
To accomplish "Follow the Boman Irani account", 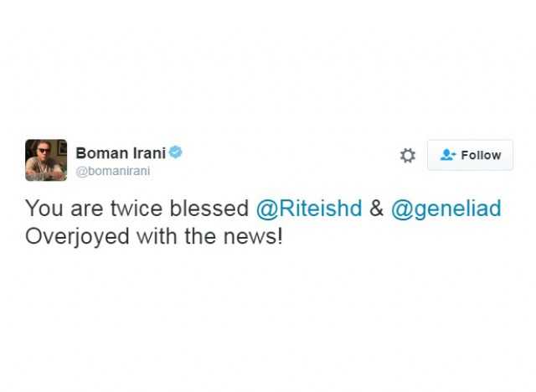I will tap(470, 155).
